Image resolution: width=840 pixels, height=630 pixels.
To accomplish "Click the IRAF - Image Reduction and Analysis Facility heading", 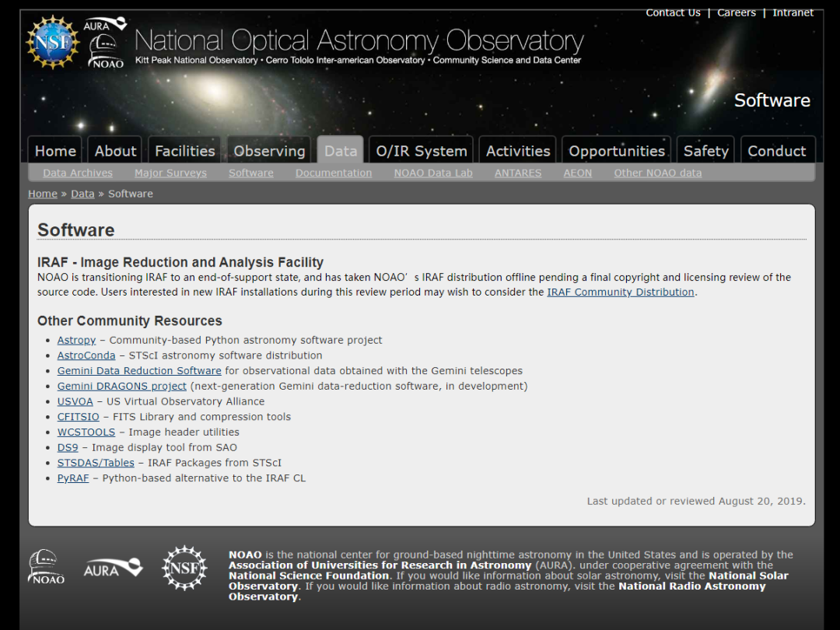I will pyautogui.click(x=180, y=262).
